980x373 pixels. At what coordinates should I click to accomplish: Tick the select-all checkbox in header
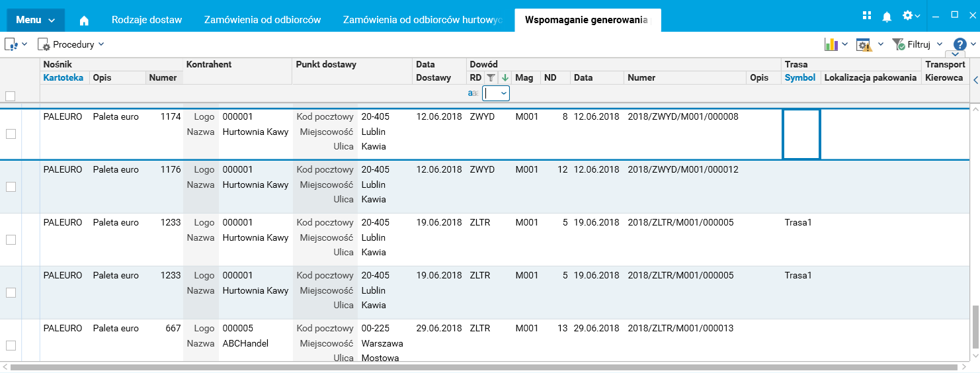[10, 96]
